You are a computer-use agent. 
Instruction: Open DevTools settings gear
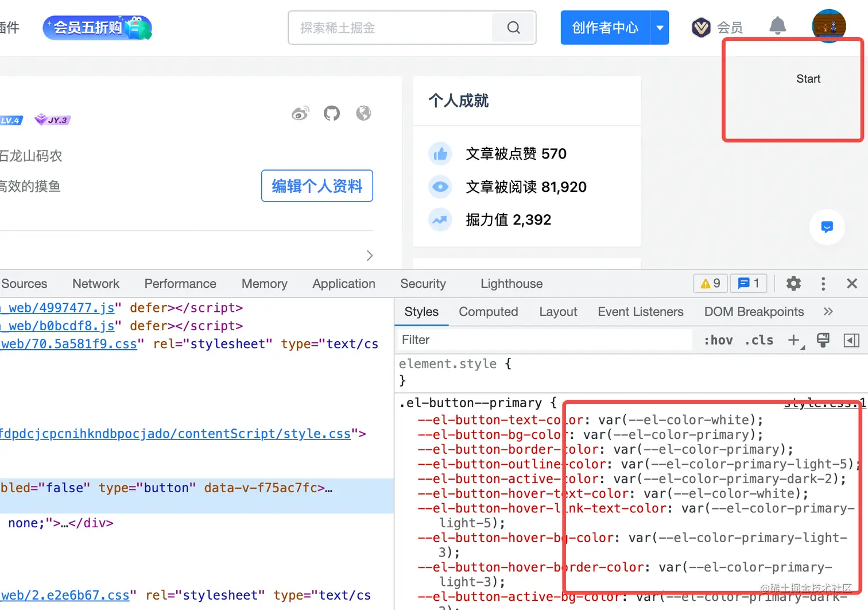pos(793,283)
